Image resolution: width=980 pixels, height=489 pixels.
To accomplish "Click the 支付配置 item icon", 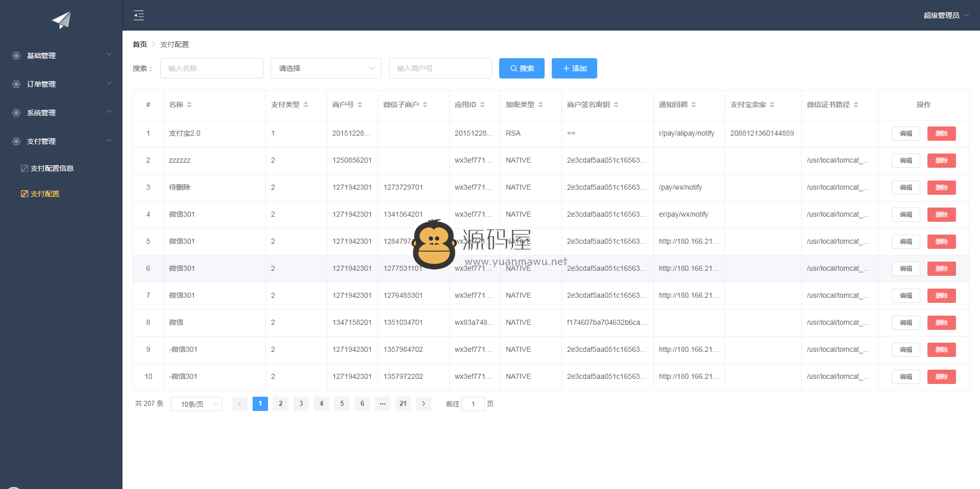I will click(24, 194).
